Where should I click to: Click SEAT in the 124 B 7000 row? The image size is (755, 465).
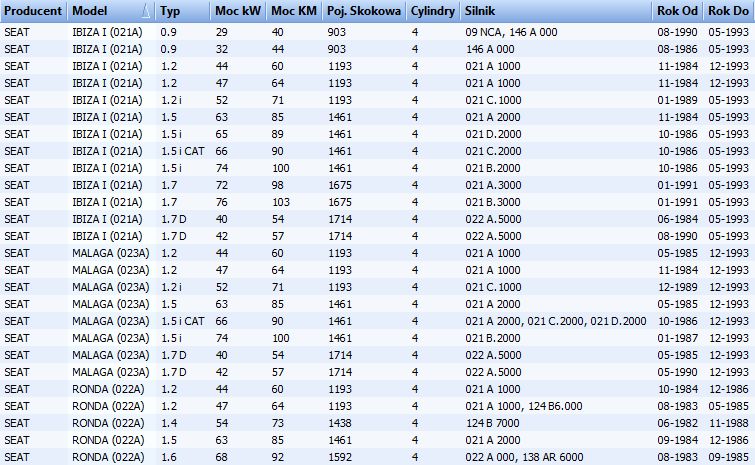click(17, 423)
